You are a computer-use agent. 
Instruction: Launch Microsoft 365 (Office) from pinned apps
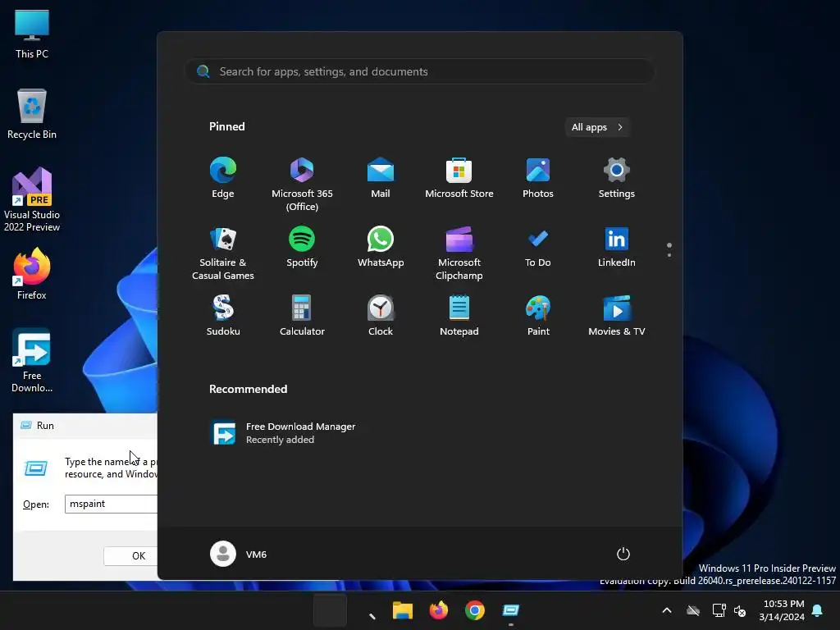pyautogui.click(x=302, y=184)
